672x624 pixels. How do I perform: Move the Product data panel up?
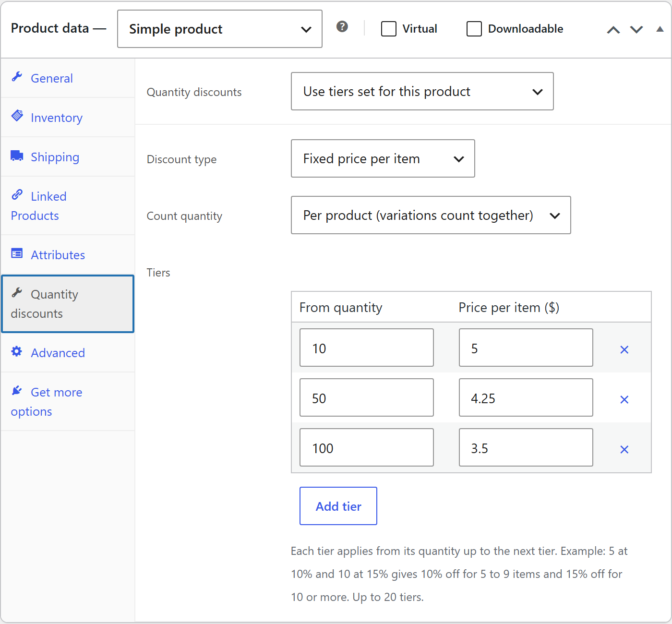pos(613,30)
